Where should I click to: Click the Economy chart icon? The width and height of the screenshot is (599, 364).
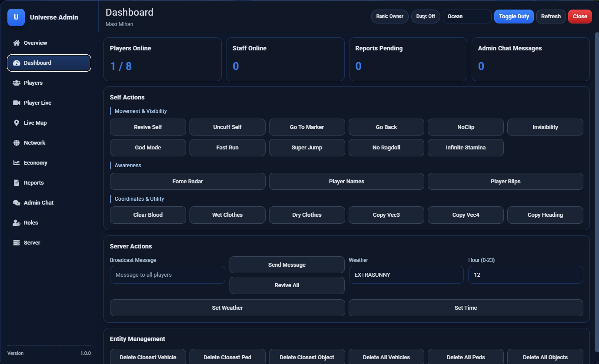click(x=17, y=163)
